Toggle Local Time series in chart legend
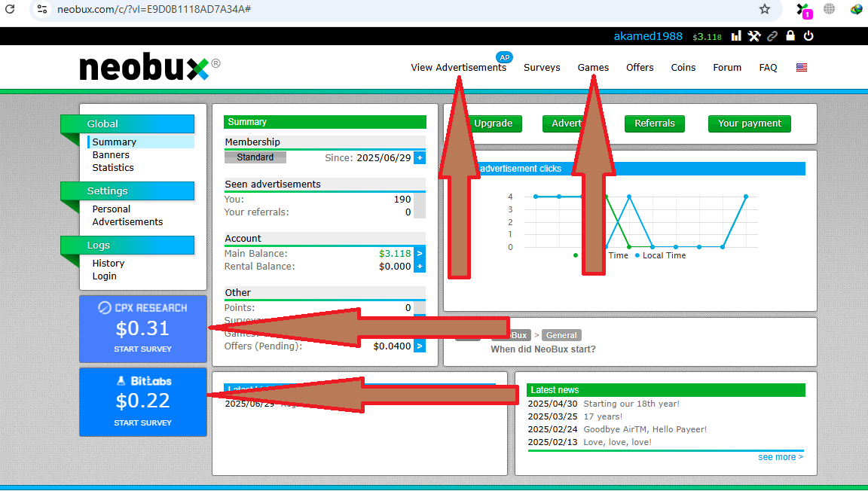The image size is (868, 491). click(x=660, y=256)
